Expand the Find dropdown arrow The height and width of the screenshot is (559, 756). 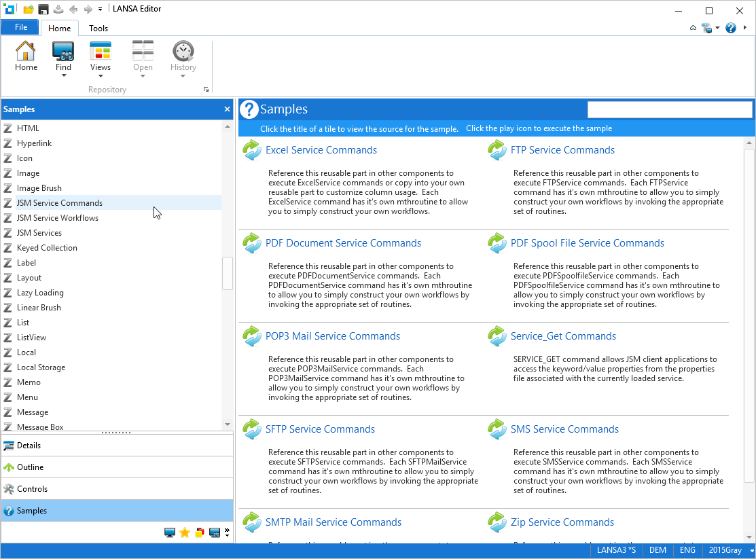click(63, 75)
